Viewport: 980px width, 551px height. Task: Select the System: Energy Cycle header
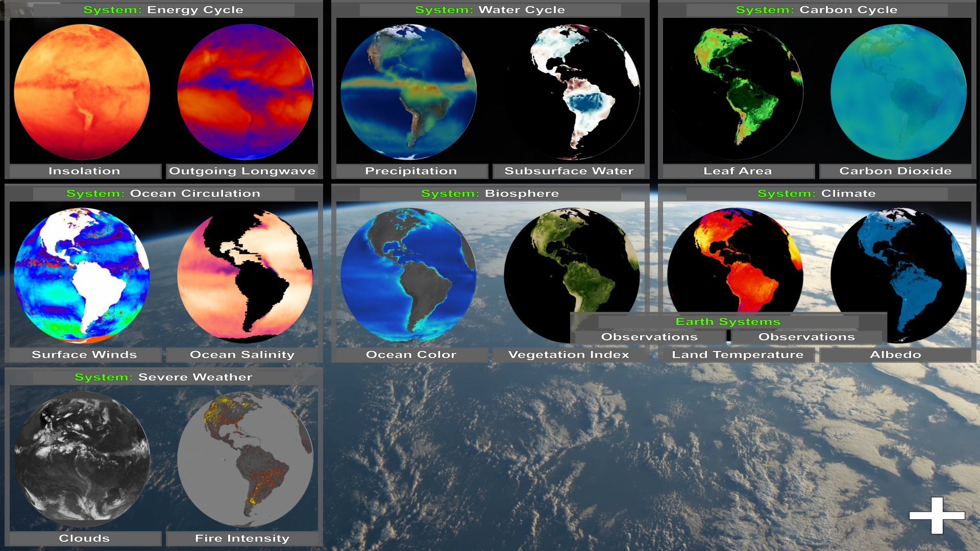[164, 10]
